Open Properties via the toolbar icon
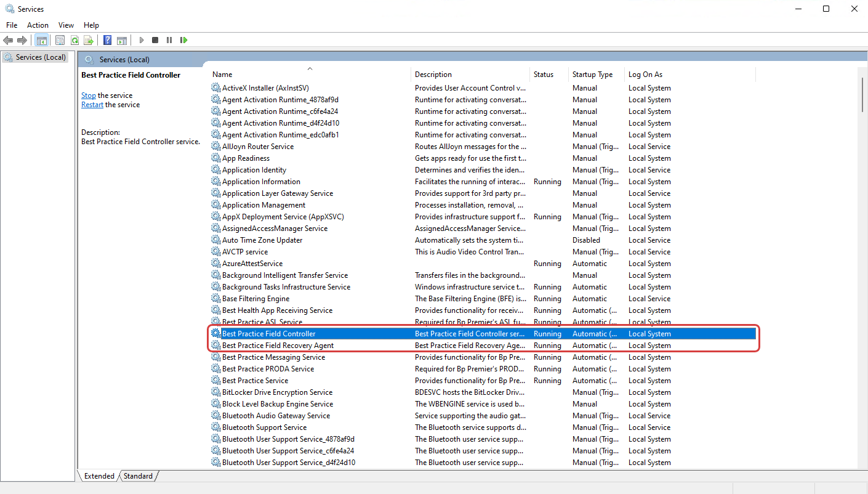868x494 pixels. coord(60,40)
